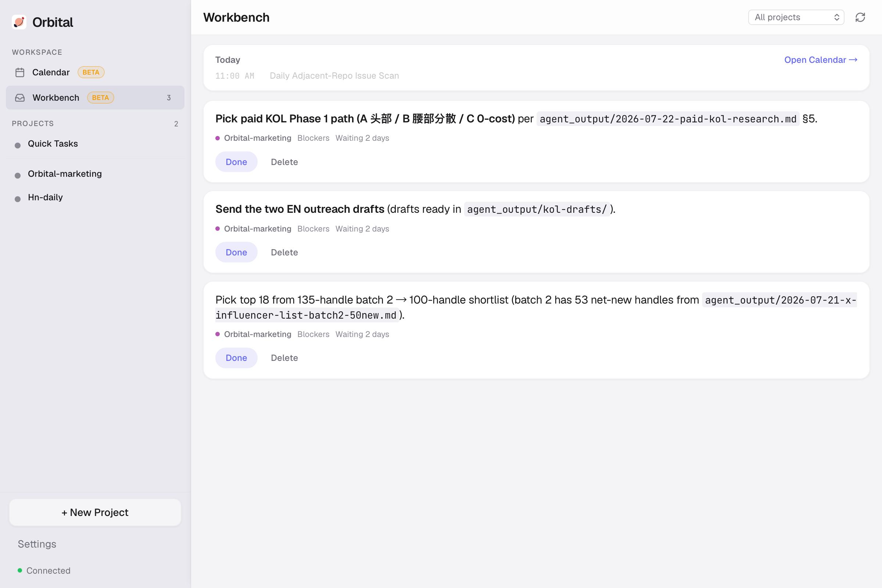
Task: Click the BETA badge next to Calendar
Action: click(91, 72)
